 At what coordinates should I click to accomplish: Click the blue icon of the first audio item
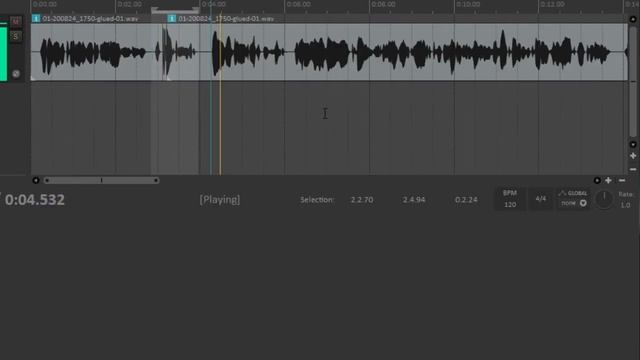point(36,18)
